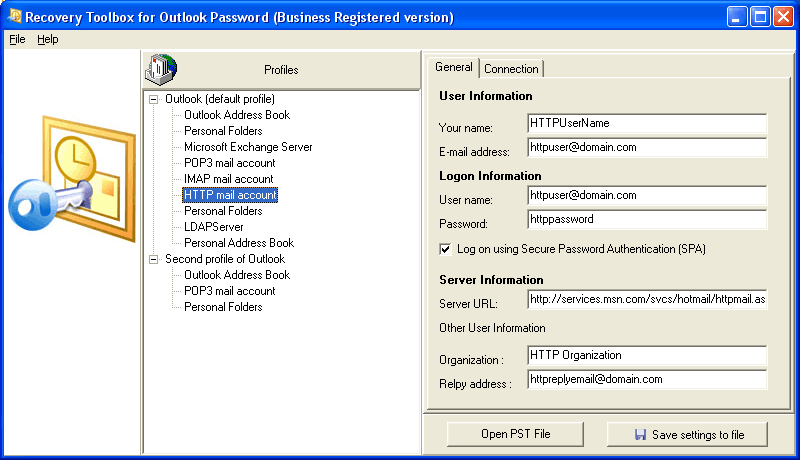Click the Password input field
This screenshot has height=460, width=800.
point(646,219)
